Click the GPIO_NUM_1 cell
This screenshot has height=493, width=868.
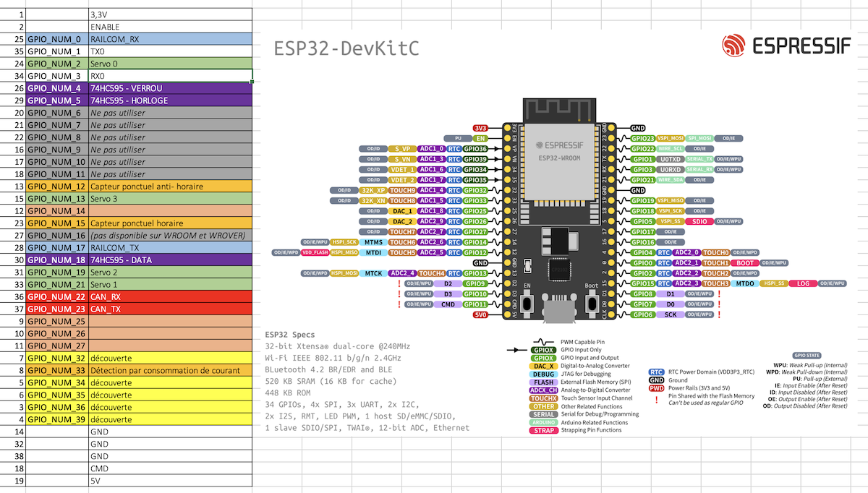57,51
